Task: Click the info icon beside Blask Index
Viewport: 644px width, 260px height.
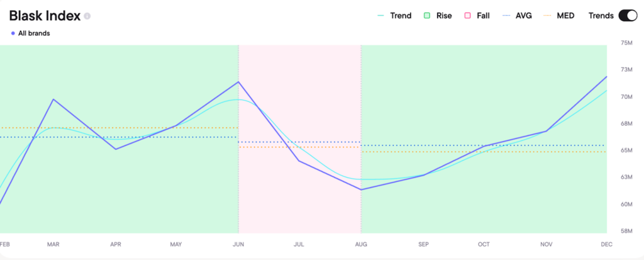Action: point(87,16)
